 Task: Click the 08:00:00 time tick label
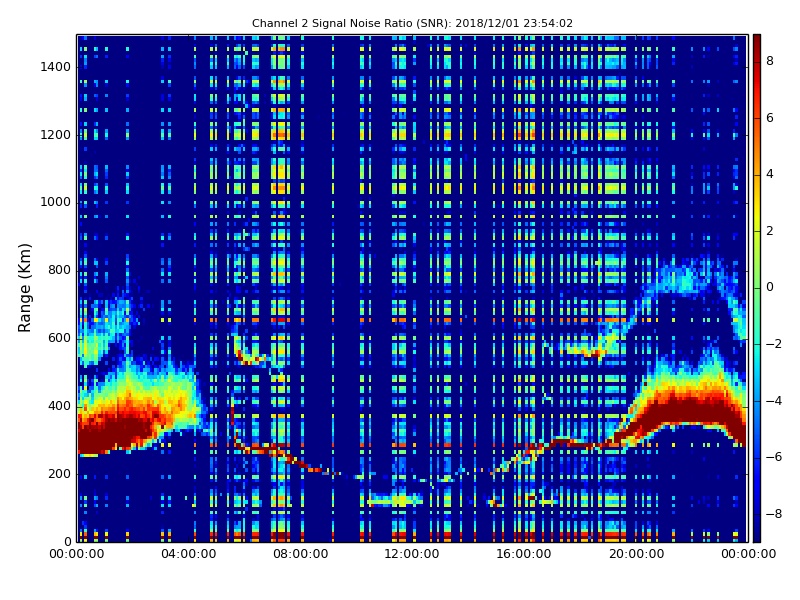(301, 554)
